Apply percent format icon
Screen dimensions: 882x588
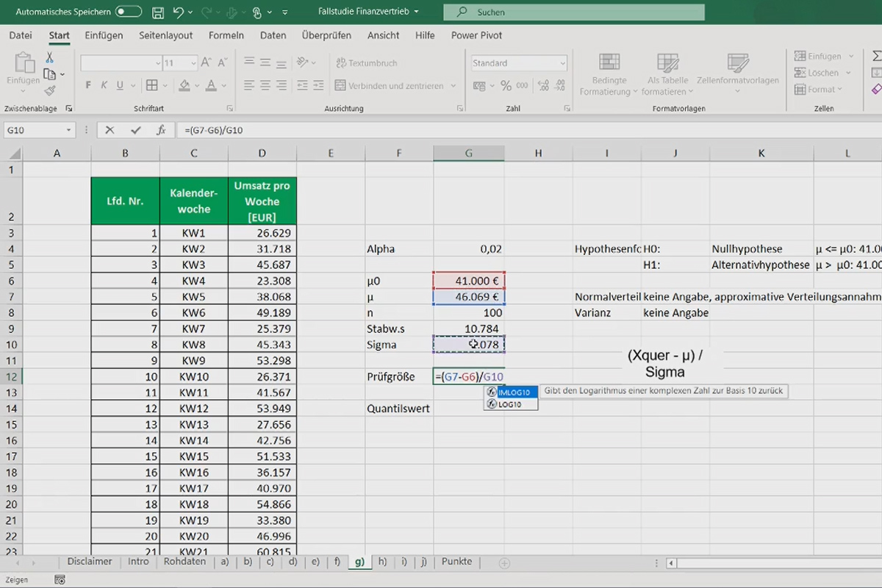506,85
